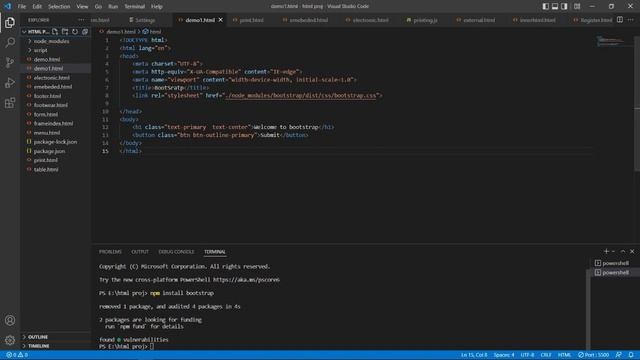Maximize the terminal panel size

623,251
